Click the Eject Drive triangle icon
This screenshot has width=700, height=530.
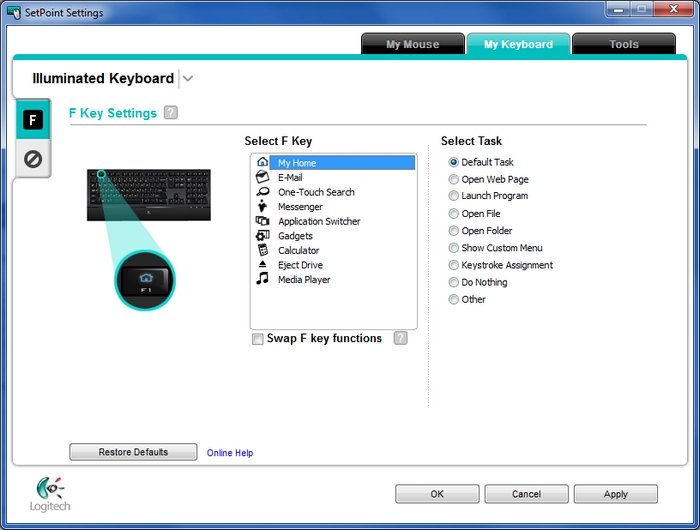coord(262,264)
